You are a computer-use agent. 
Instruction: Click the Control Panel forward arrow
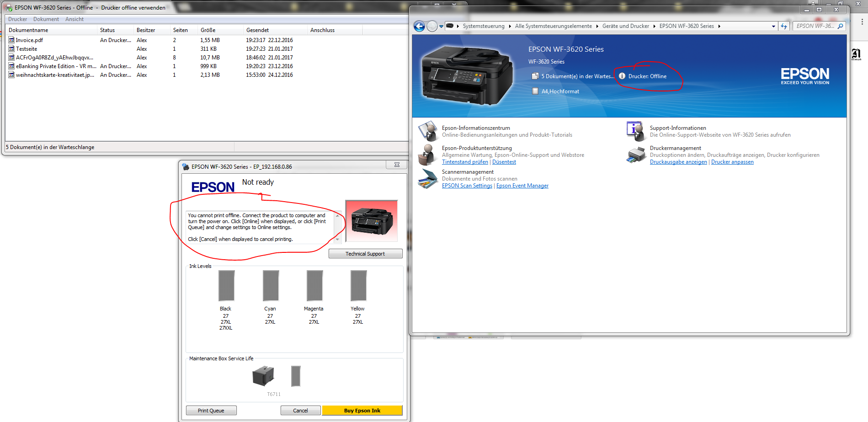click(x=432, y=26)
